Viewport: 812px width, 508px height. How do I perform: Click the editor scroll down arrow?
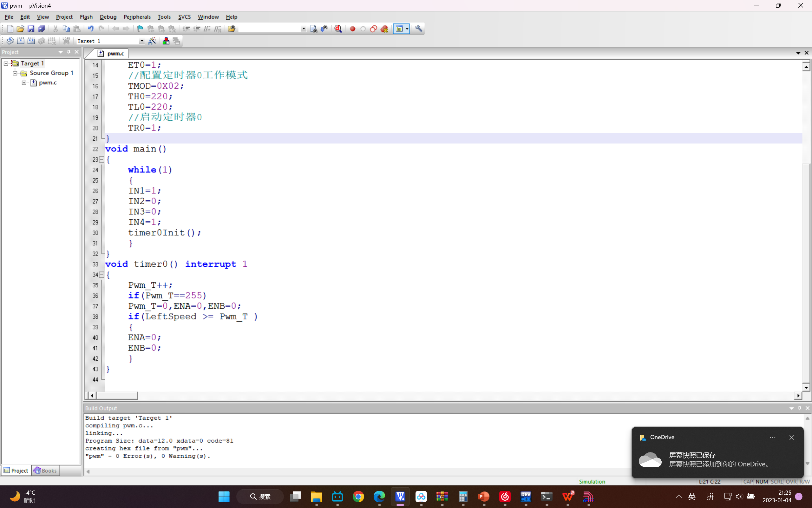[x=806, y=387]
